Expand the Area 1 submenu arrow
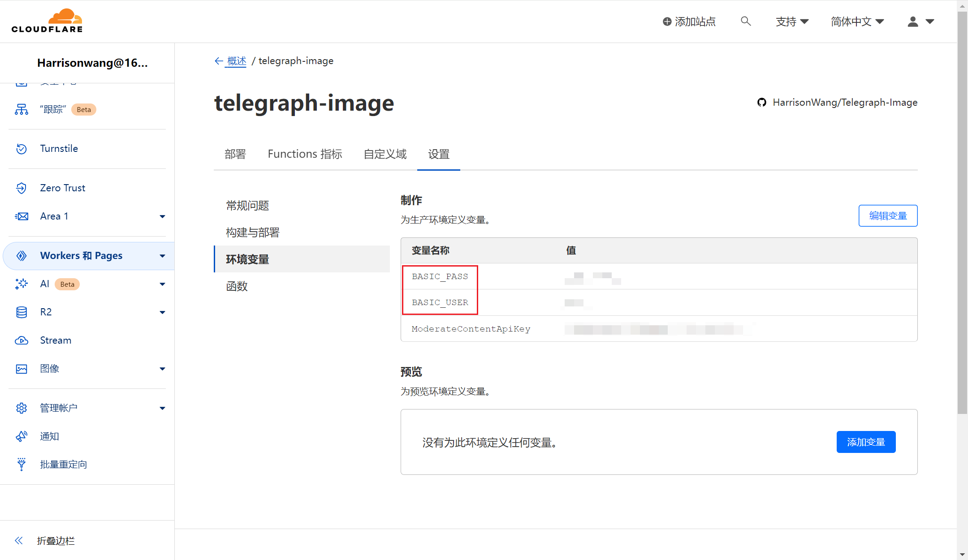This screenshot has height=560, width=968. (x=162, y=217)
